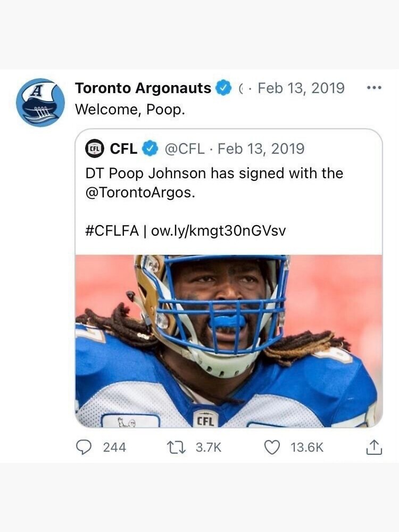Open the football player photo
Screen dimensions: 399x532
(229, 340)
